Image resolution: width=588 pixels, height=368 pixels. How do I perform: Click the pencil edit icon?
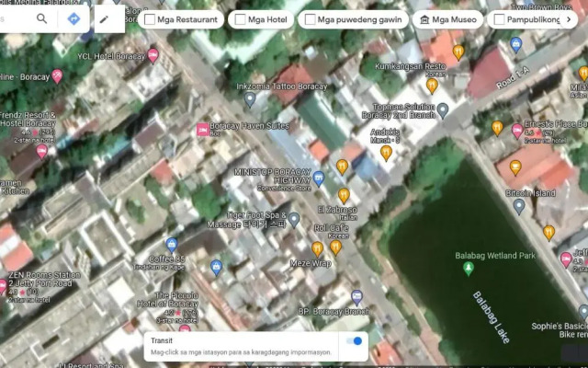[x=104, y=19]
